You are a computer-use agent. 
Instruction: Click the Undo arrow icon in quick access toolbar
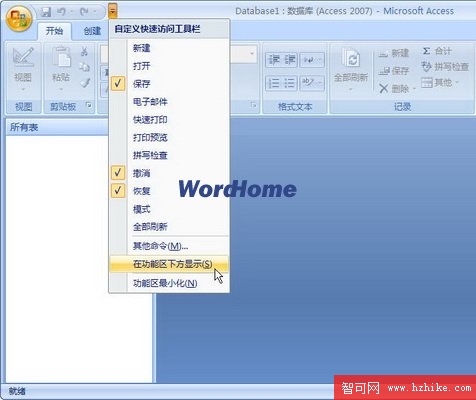pos(61,12)
